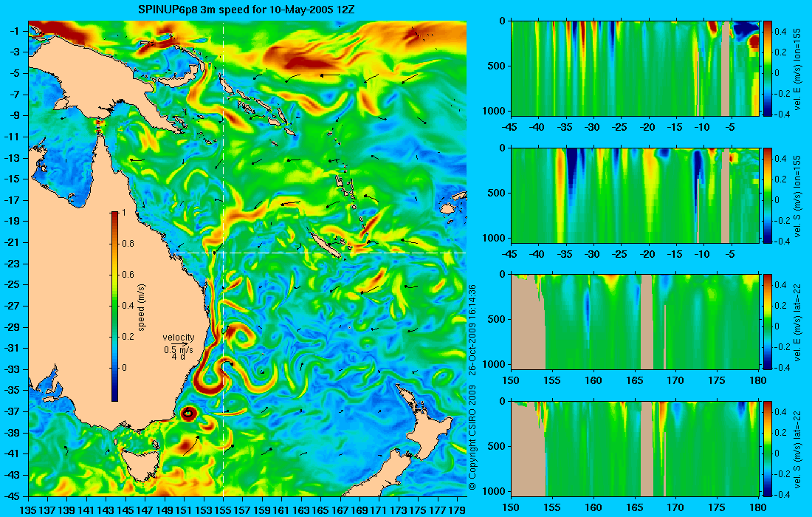Select the vel. S lon=155 depth section plot
This screenshot has width=812, height=517.
pyautogui.click(x=635, y=195)
